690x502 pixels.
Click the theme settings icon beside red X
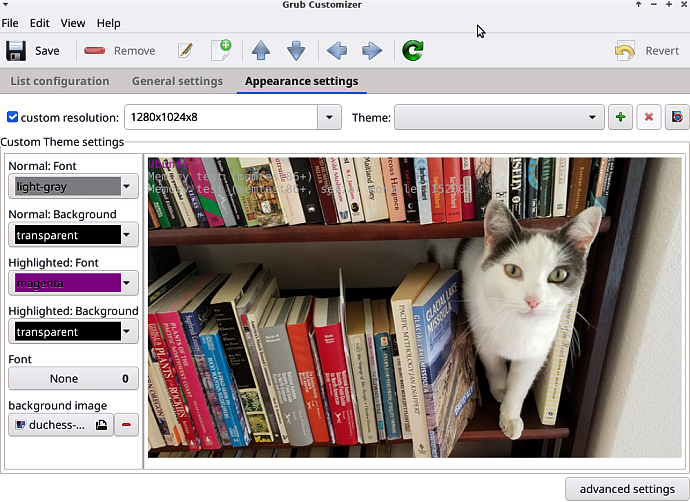tap(677, 117)
